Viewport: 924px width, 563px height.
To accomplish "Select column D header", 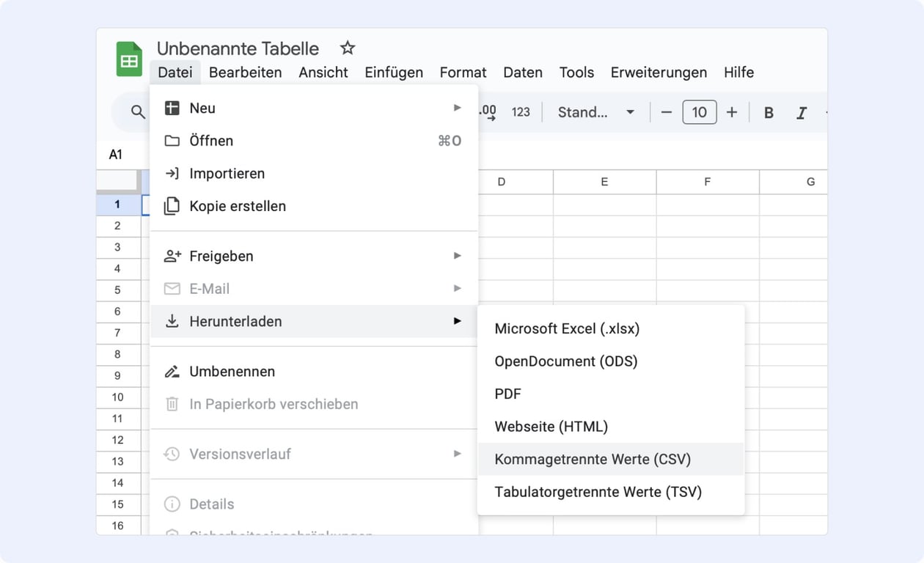I will (x=502, y=182).
